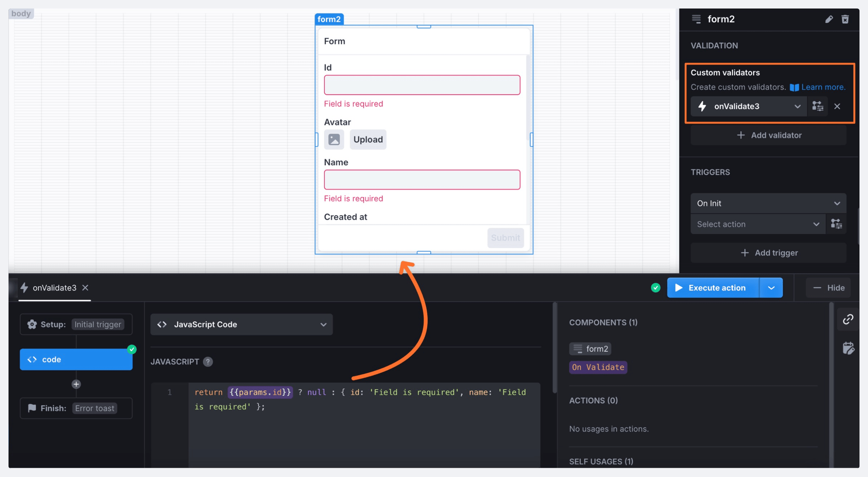
Task: Open the onValidate3 validator dropdown
Action: (x=797, y=106)
